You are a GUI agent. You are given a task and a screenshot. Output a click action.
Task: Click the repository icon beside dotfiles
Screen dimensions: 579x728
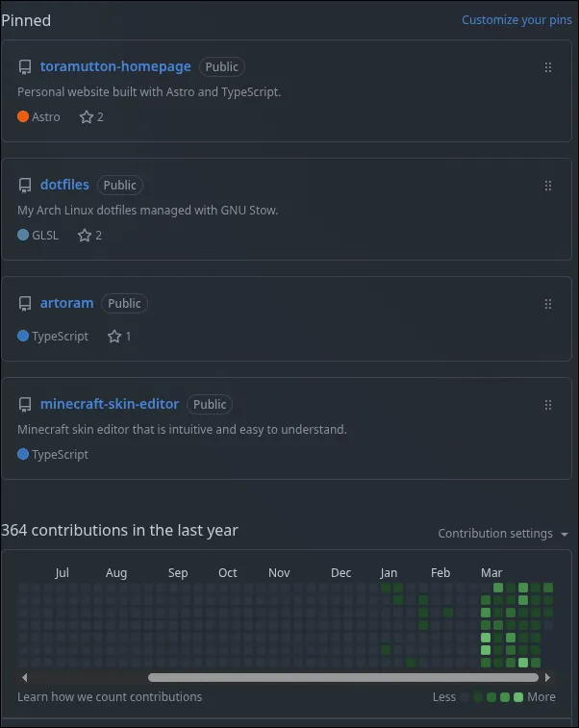[x=25, y=186]
